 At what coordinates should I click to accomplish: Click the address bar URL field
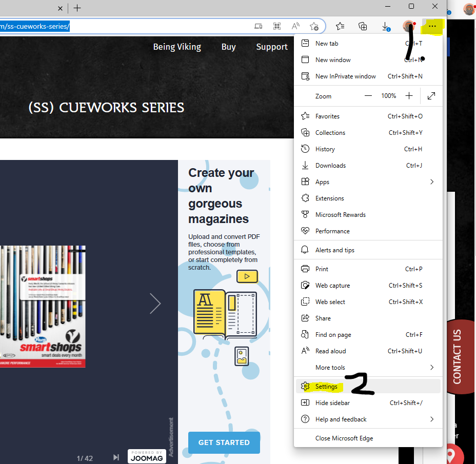(128, 26)
